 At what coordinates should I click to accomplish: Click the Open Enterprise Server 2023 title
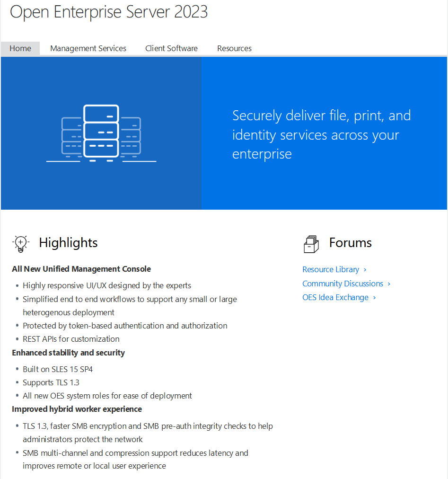109,12
